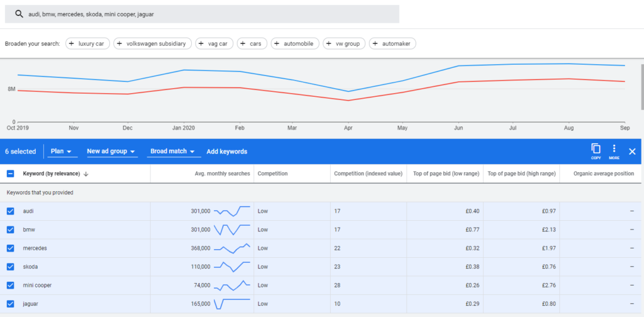Image resolution: width=644 pixels, height=317 pixels.
Task: Click the £0.77 low range bid
Action: pyautogui.click(x=472, y=230)
